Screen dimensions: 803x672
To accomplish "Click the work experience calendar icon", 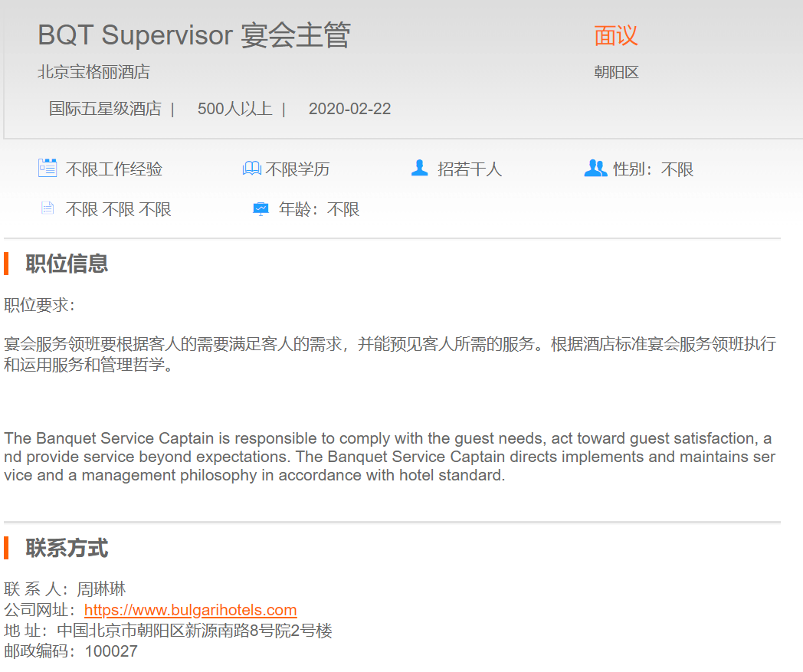I will 48,169.
